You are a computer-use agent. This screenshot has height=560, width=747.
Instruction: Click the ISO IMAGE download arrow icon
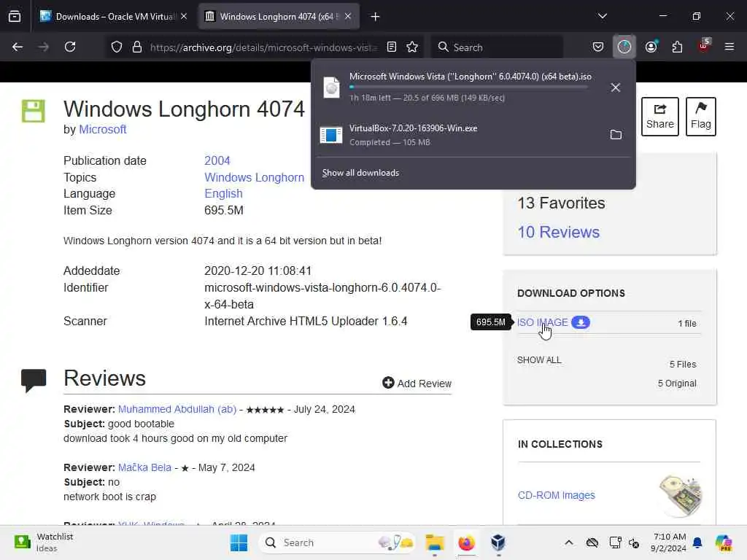pyautogui.click(x=581, y=322)
